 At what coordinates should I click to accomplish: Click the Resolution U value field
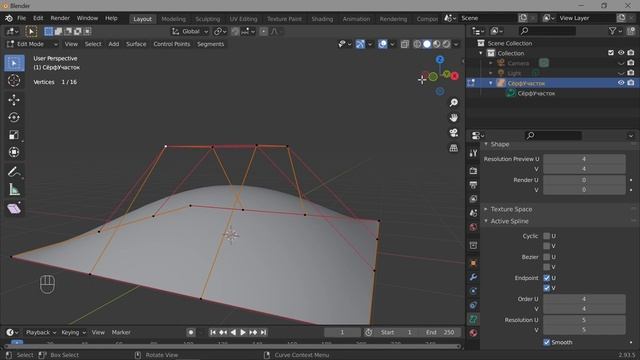pos(584,320)
